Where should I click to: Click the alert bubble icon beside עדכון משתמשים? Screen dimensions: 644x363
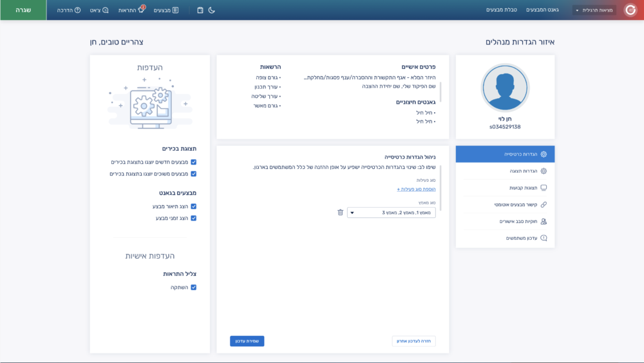tap(544, 238)
